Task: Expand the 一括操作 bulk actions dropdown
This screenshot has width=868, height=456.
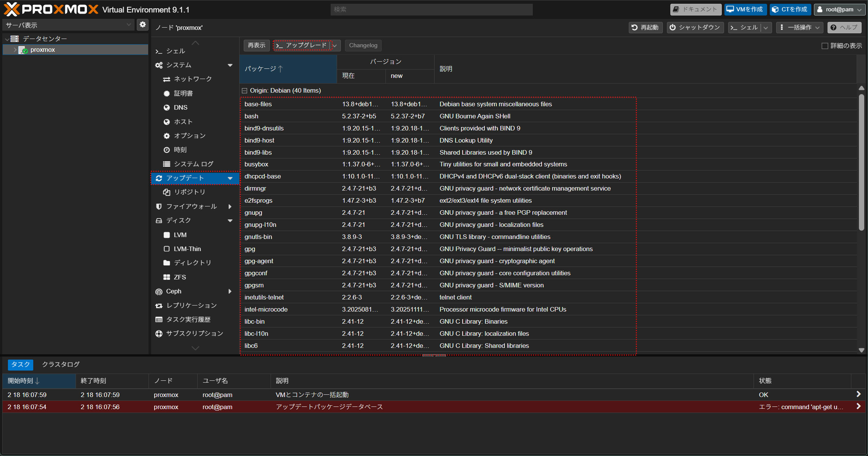Action: click(x=800, y=28)
